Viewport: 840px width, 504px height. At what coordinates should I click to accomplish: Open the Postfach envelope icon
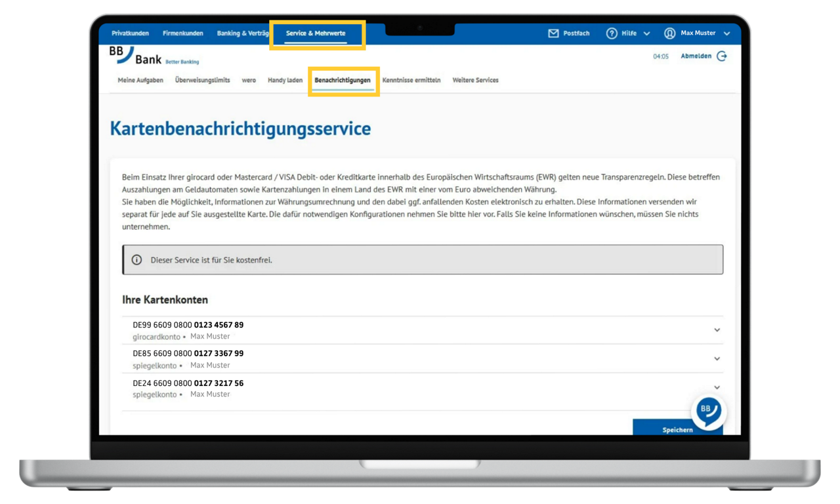[x=553, y=33]
